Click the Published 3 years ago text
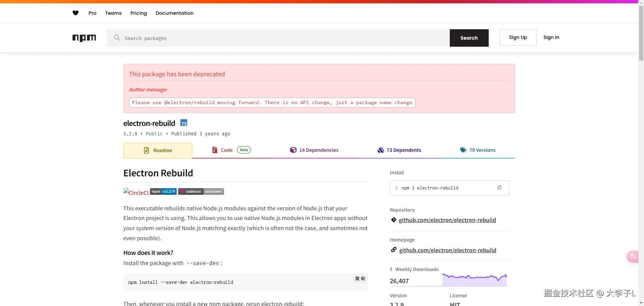The width and height of the screenshot is (644, 306). [201, 134]
